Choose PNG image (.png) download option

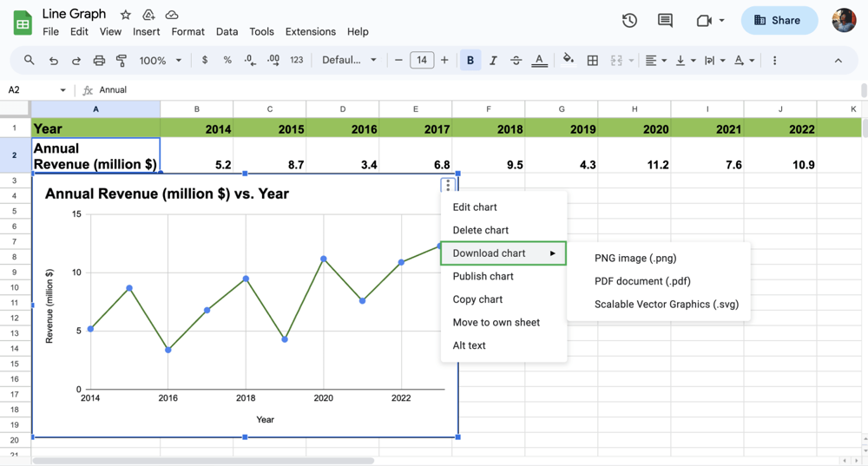pos(635,258)
